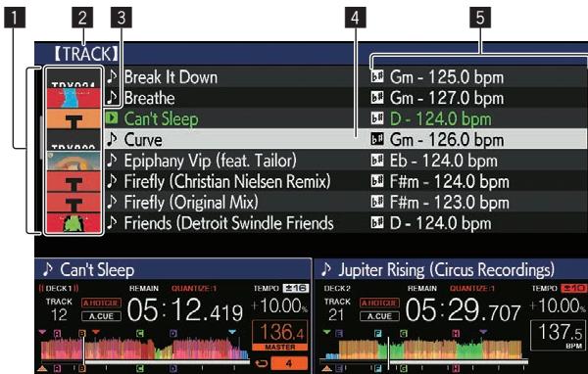Screen dimensions: 588x374
Task: Click the green hot cue C above Deck 1 waveform
Action: pos(139,333)
